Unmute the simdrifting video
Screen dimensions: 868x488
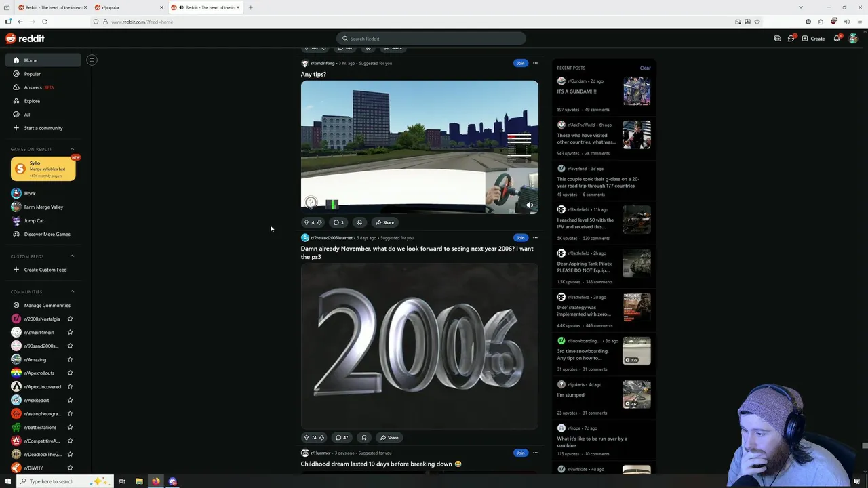[x=530, y=205]
